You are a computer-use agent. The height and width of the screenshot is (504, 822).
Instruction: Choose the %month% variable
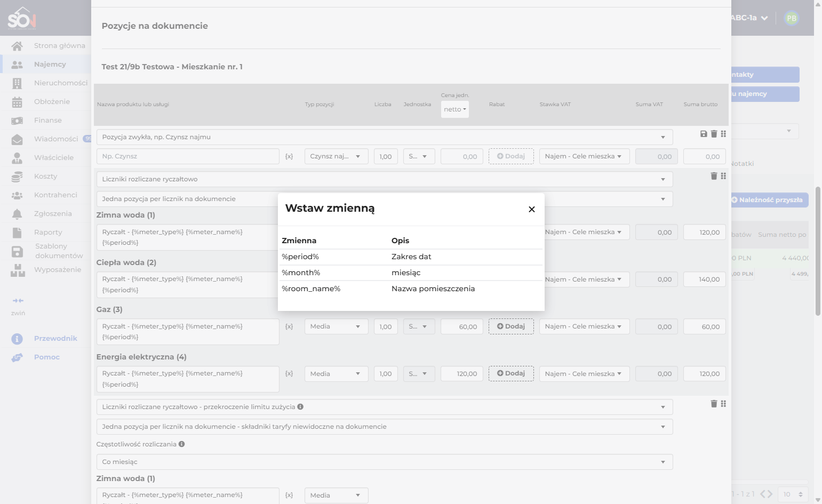point(411,273)
